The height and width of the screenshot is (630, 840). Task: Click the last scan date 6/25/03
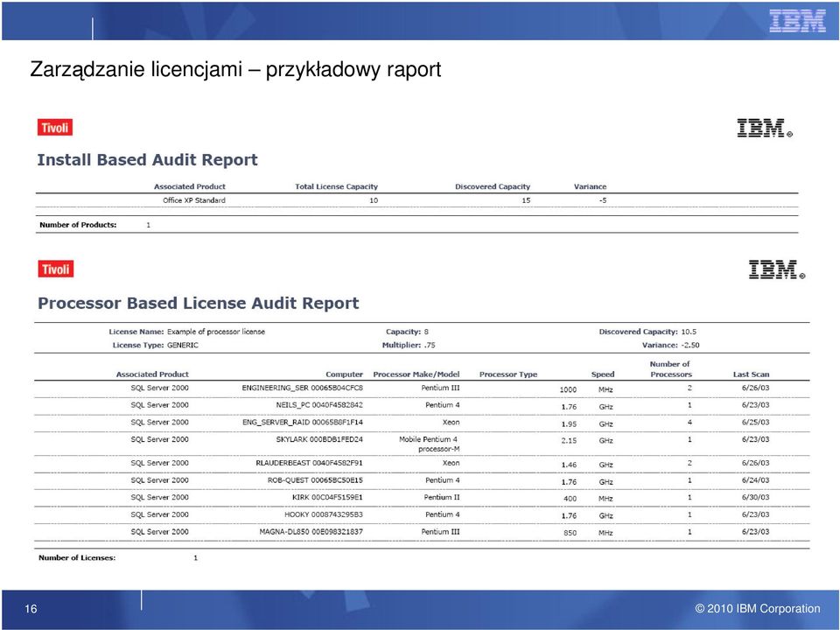756,422
